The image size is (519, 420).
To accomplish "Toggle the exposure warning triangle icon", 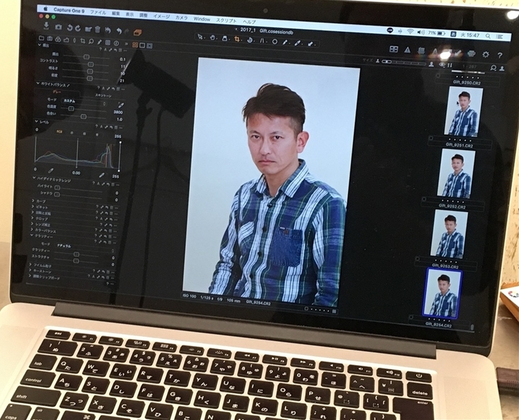I will point(407,50).
